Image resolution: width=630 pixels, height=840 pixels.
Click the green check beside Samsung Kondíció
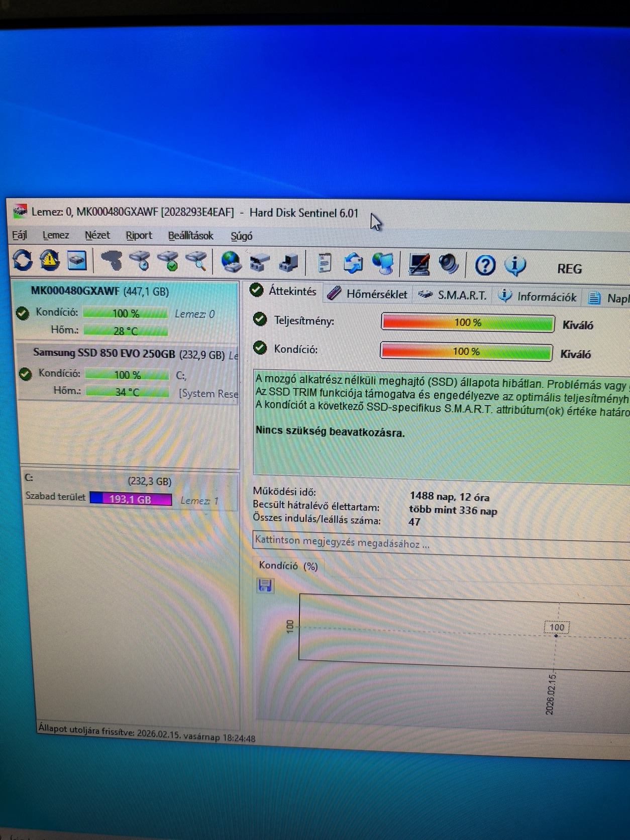point(25,374)
